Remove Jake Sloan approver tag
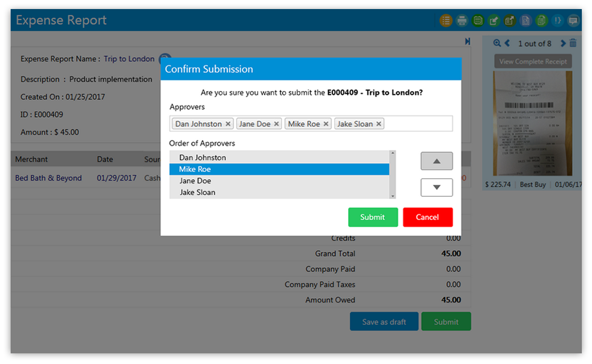The height and width of the screenshot is (364, 592). coord(379,124)
